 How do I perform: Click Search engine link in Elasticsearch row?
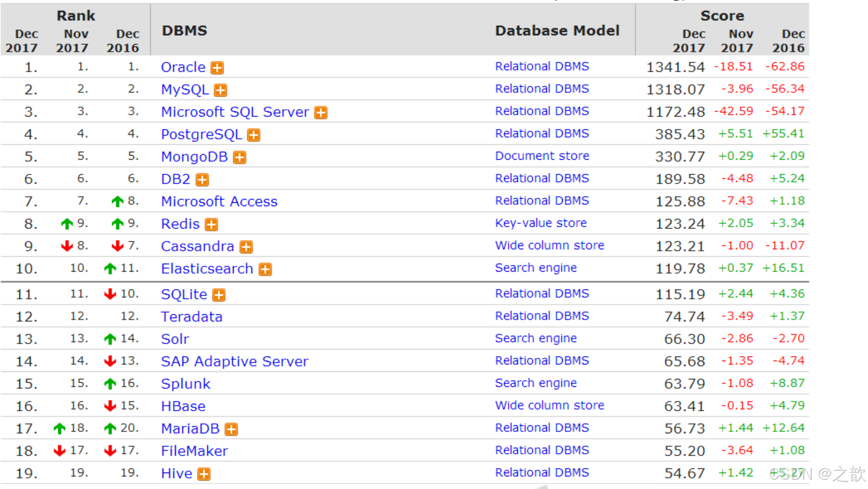(536, 268)
